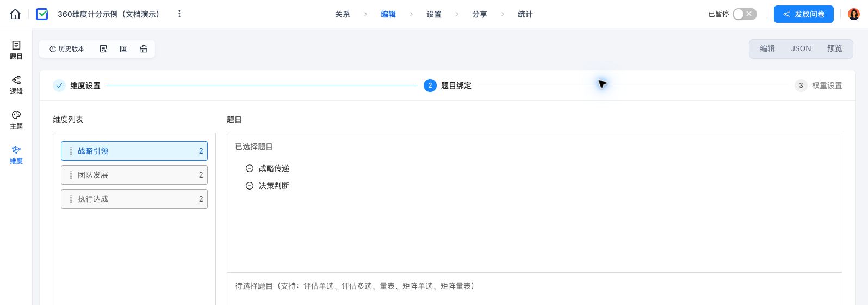The height and width of the screenshot is (305, 868).
Task: Click the step 3 circle for 权重设置
Action: click(x=801, y=86)
